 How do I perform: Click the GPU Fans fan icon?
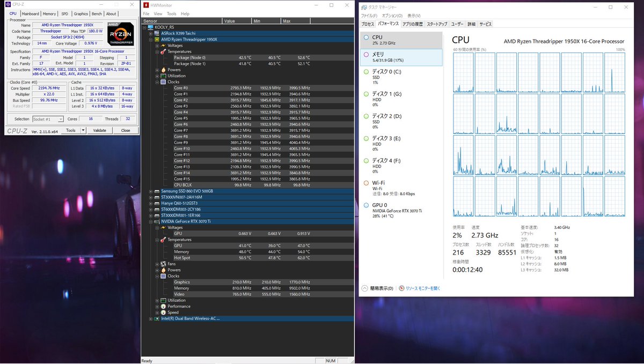(164, 264)
